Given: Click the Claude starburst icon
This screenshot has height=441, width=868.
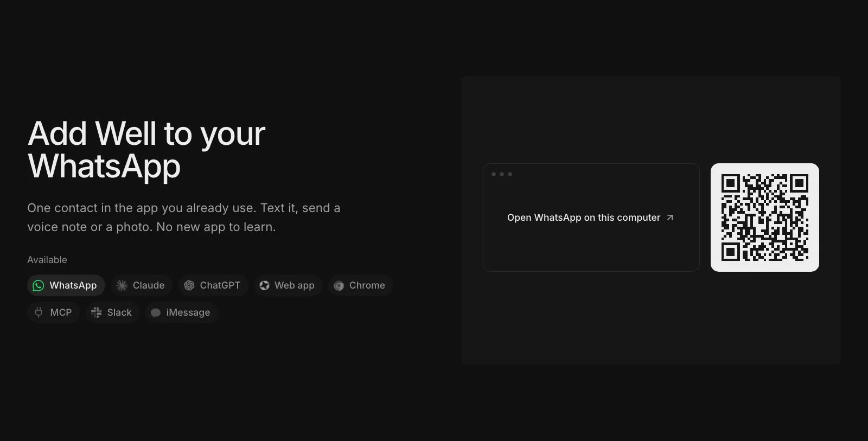Looking at the screenshot, I should tap(122, 285).
